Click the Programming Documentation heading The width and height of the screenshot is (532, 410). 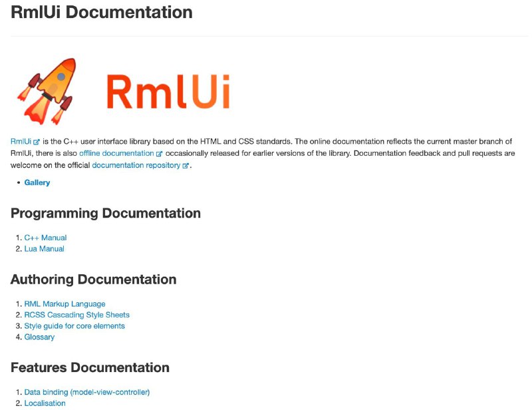(106, 213)
